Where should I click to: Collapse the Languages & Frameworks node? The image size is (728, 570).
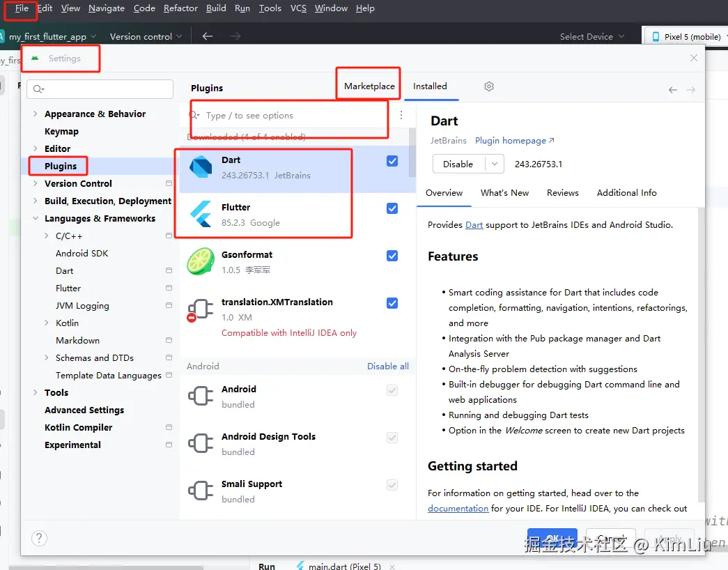click(x=36, y=218)
